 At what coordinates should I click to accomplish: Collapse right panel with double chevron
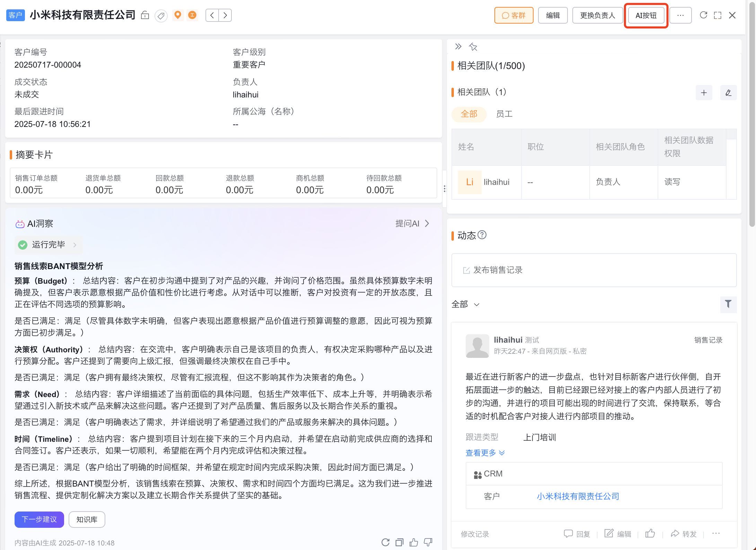tap(458, 46)
